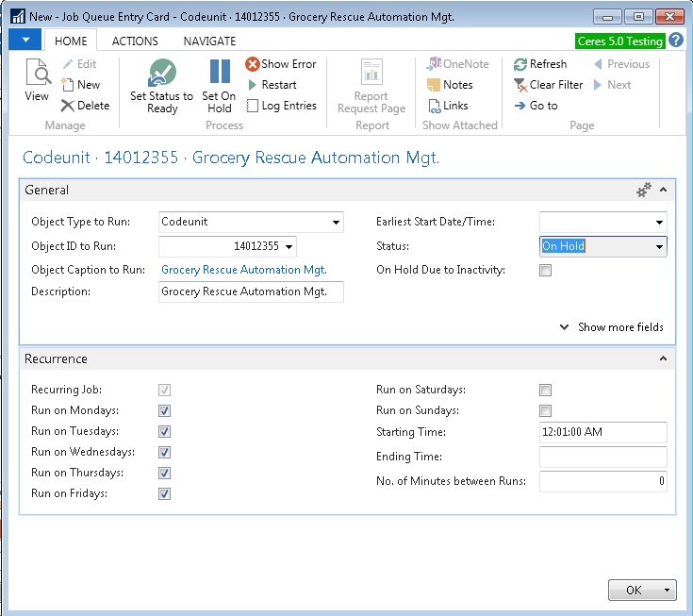Open the Object Type to Run dropdown

(x=336, y=223)
